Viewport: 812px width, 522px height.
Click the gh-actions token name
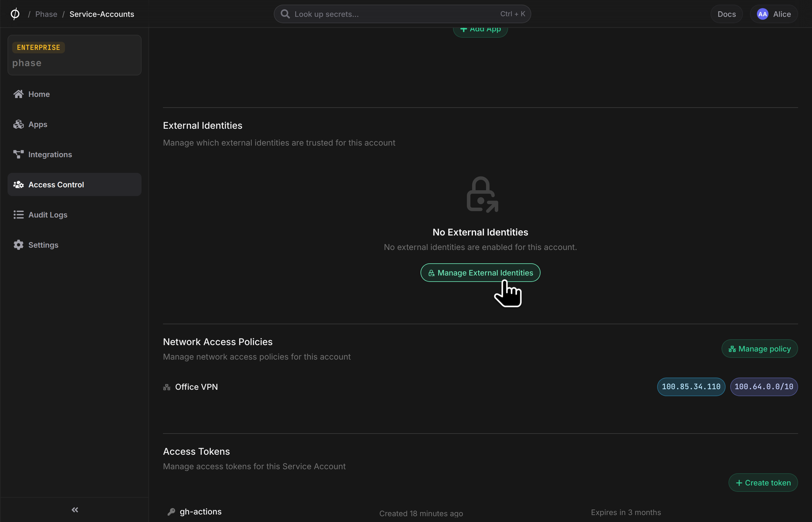(200, 512)
